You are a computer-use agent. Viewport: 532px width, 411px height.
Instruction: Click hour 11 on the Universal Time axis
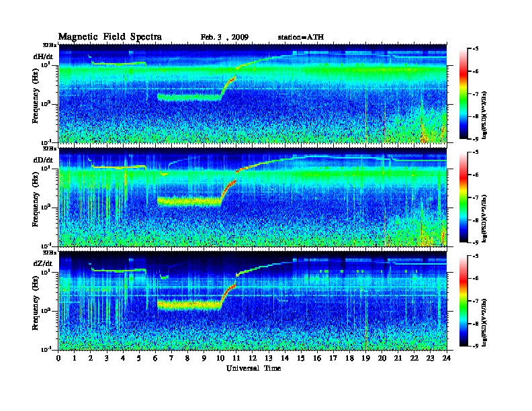236,358
